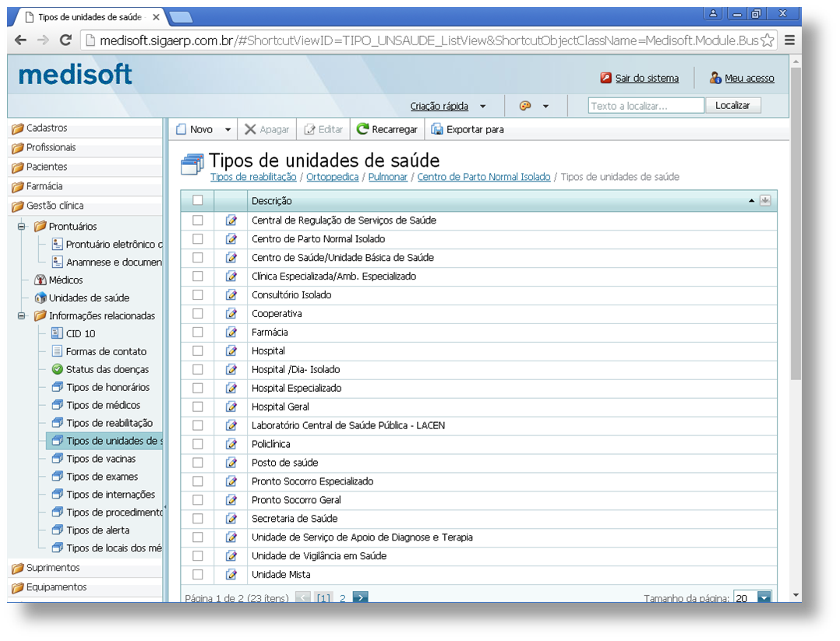This screenshot has width=840, height=641.
Task: Select Tipos de exames in sidebar tree
Action: (102, 476)
